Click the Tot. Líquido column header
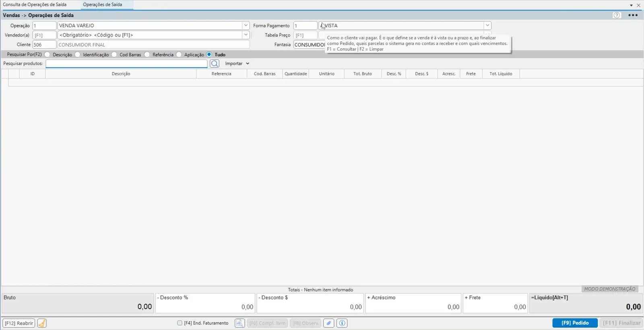The height and width of the screenshot is (330, 644). pos(501,74)
